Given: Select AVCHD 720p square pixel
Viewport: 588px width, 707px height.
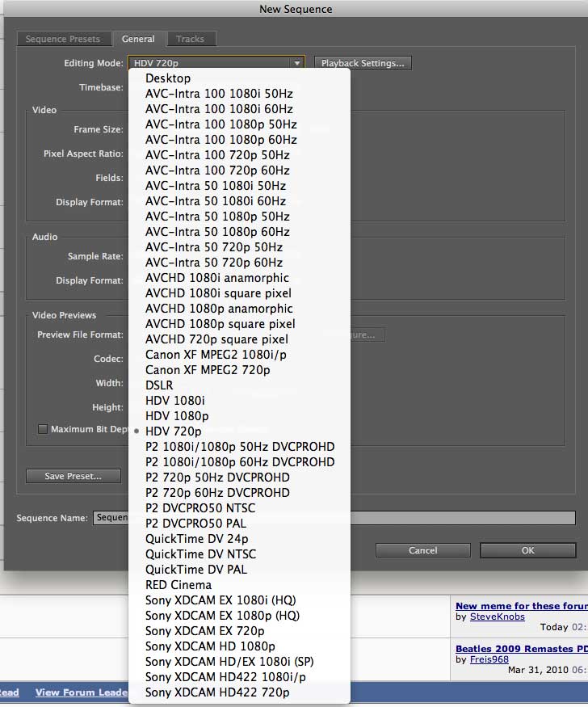Looking at the screenshot, I should 239,339.
